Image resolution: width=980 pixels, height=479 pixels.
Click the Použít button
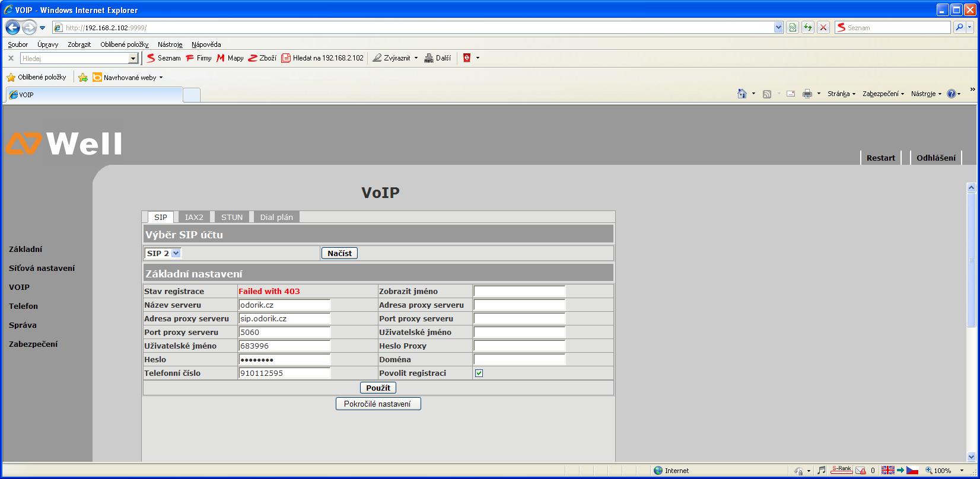(378, 388)
